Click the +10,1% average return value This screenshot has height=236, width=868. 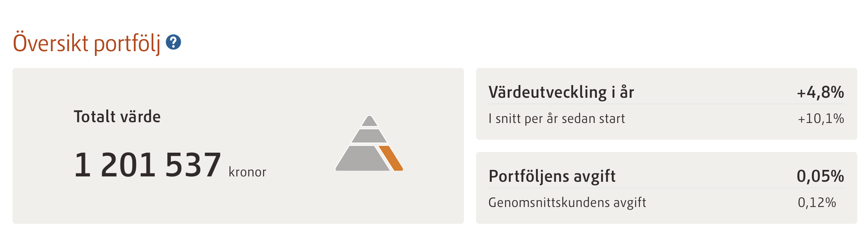pyautogui.click(x=821, y=119)
